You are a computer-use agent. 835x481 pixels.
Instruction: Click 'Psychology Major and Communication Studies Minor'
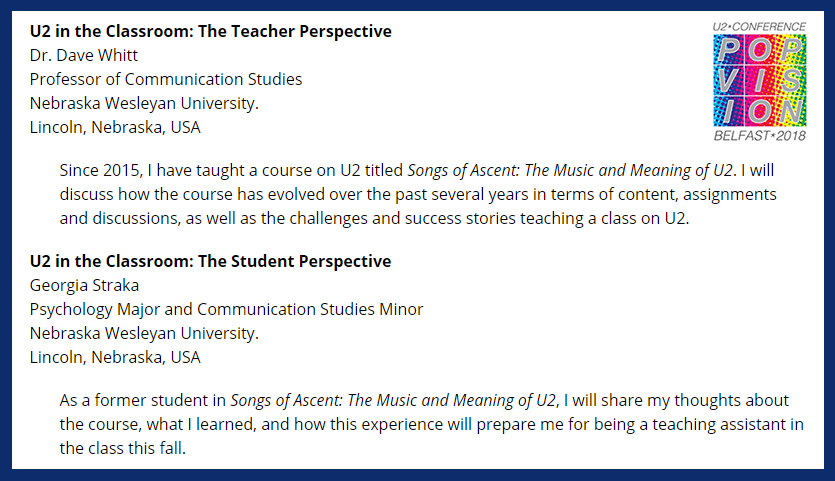point(226,309)
